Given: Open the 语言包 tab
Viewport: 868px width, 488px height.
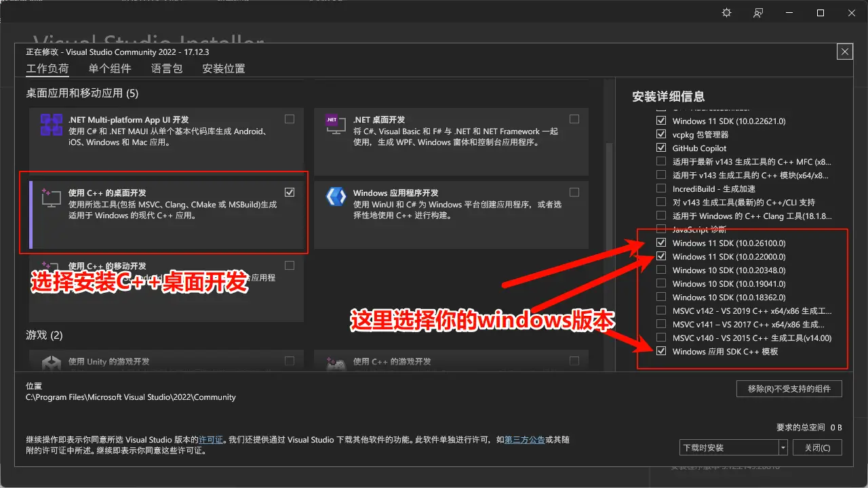Looking at the screenshot, I should [167, 68].
